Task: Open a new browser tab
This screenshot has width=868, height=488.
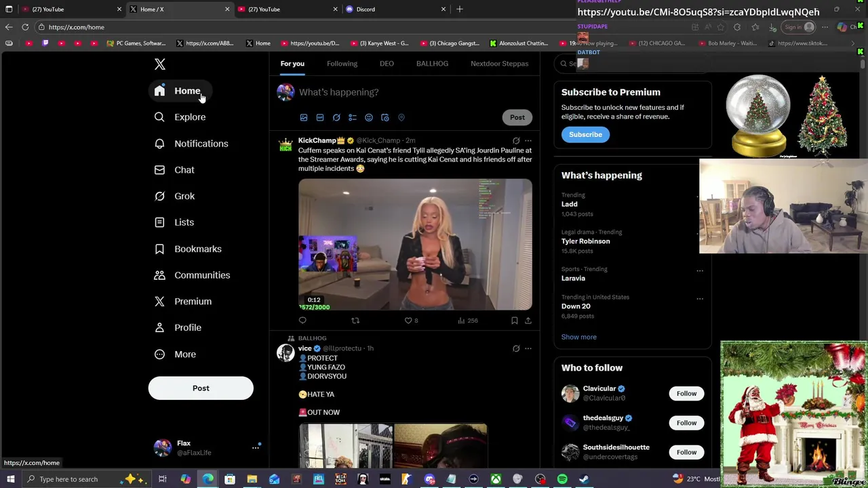Action: [460, 9]
